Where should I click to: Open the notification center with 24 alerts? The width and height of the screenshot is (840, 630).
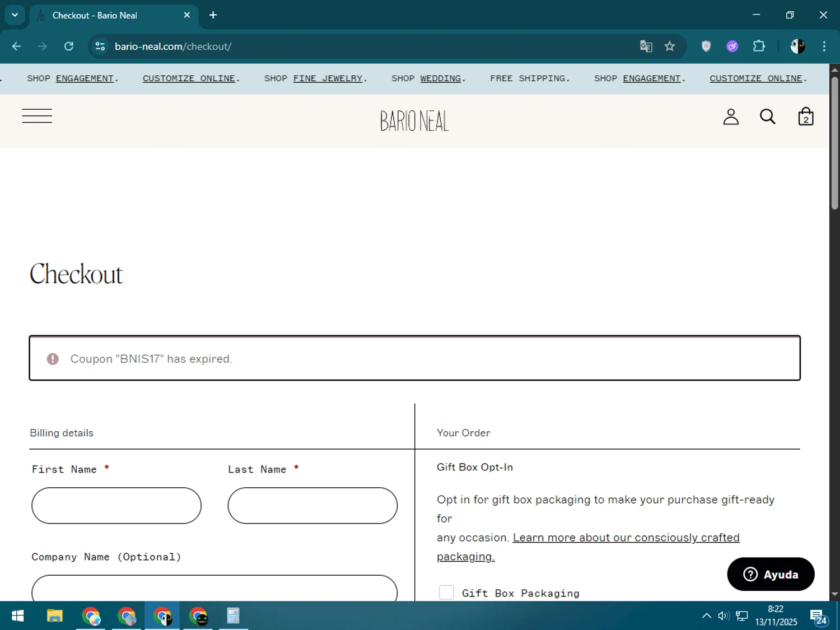click(819, 617)
